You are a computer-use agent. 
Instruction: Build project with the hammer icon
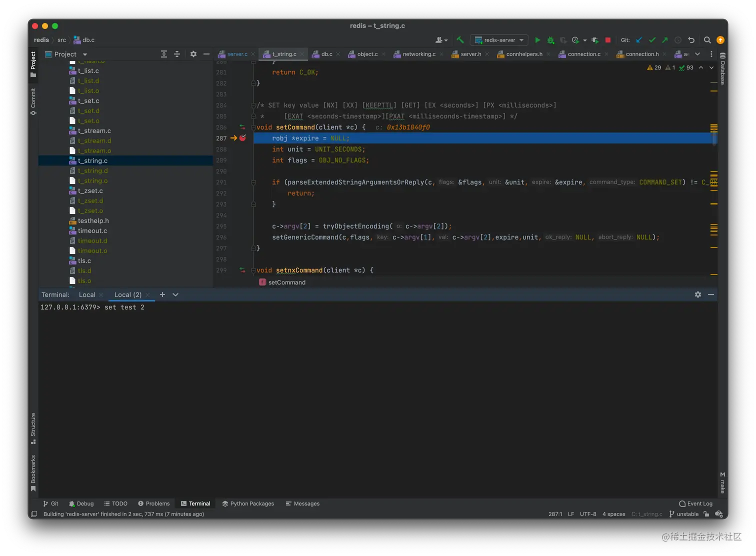point(460,40)
